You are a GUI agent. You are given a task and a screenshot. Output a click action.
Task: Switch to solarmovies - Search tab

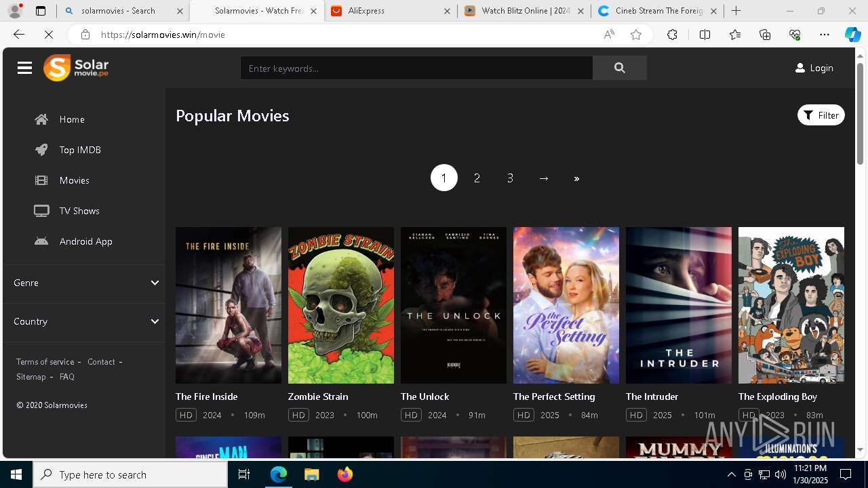click(x=123, y=11)
